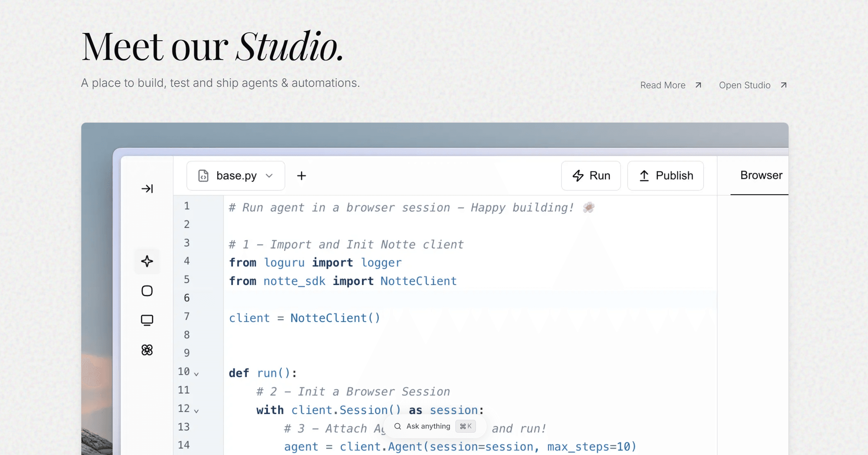This screenshot has height=455, width=868.
Task: Click the sidebar collapse arrow icon
Action: (x=147, y=189)
